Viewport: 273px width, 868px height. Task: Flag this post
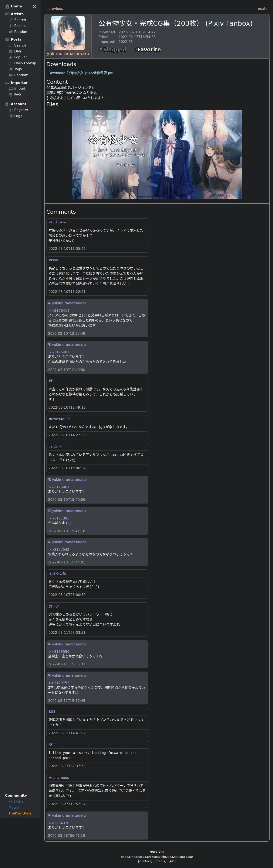pyautogui.click(x=112, y=49)
